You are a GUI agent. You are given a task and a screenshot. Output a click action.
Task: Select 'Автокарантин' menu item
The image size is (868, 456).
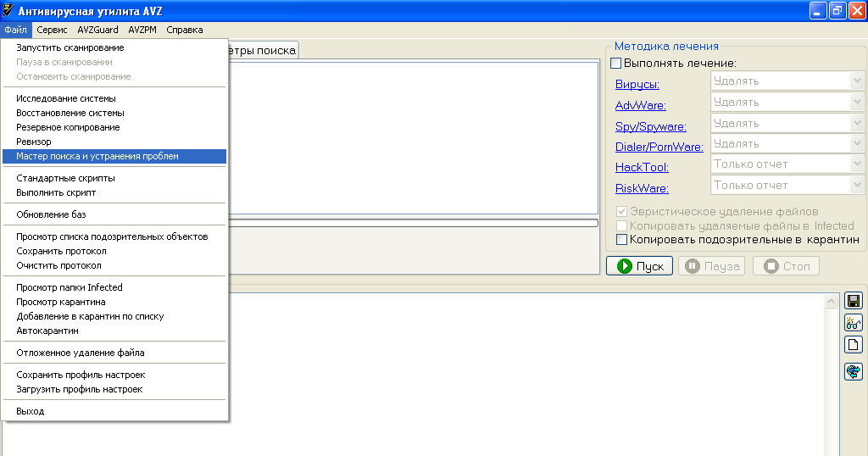pyautogui.click(x=114, y=331)
